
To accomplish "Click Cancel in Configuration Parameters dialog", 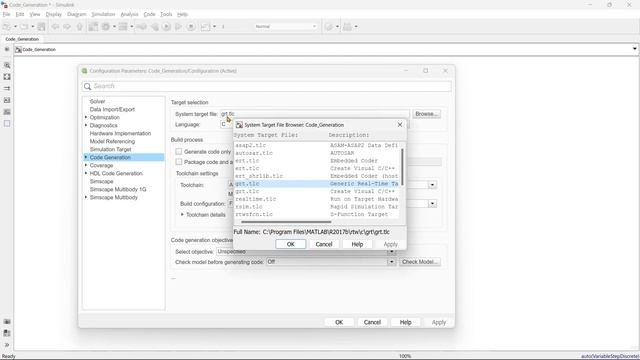I will [372, 322].
